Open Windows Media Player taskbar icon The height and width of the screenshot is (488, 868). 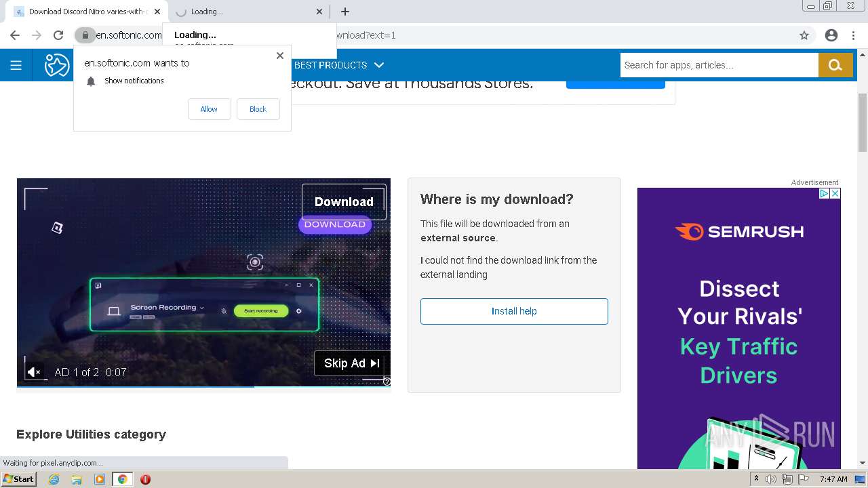[x=100, y=479]
